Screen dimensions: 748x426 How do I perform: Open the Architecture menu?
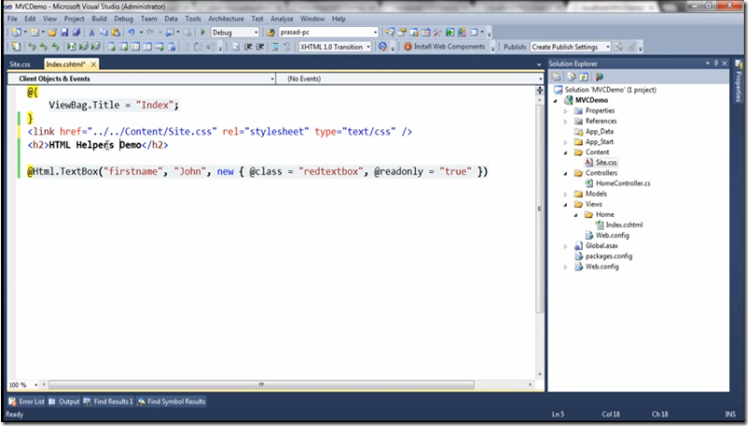[226, 19]
